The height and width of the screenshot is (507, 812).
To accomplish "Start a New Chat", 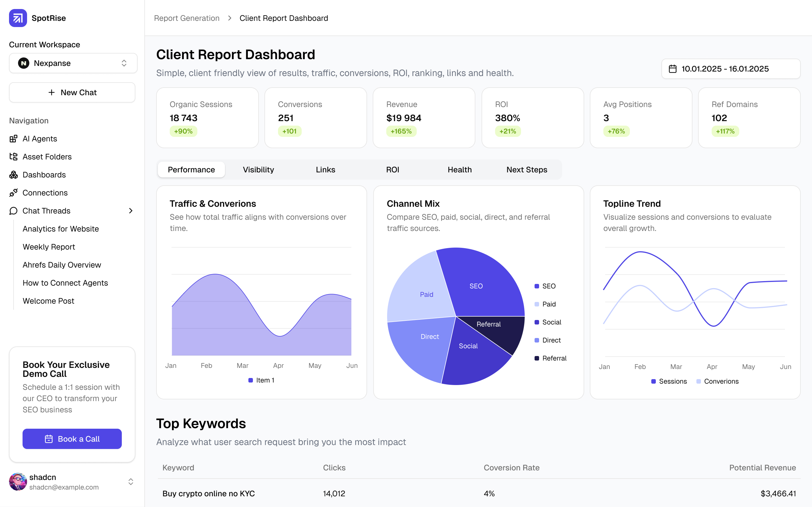I will [72, 93].
